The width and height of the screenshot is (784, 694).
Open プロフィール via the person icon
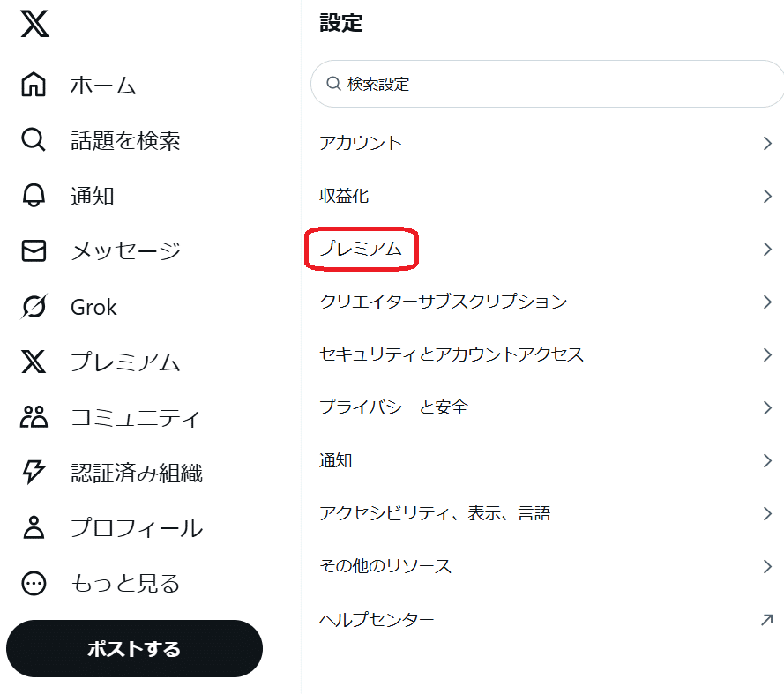pyautogui.click(x=34, y=528)
